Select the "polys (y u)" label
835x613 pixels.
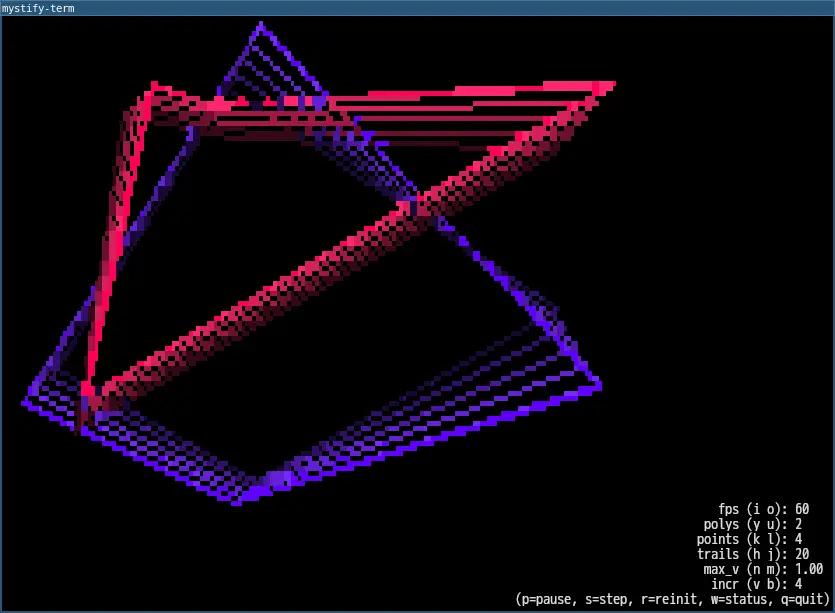point(746,524)
